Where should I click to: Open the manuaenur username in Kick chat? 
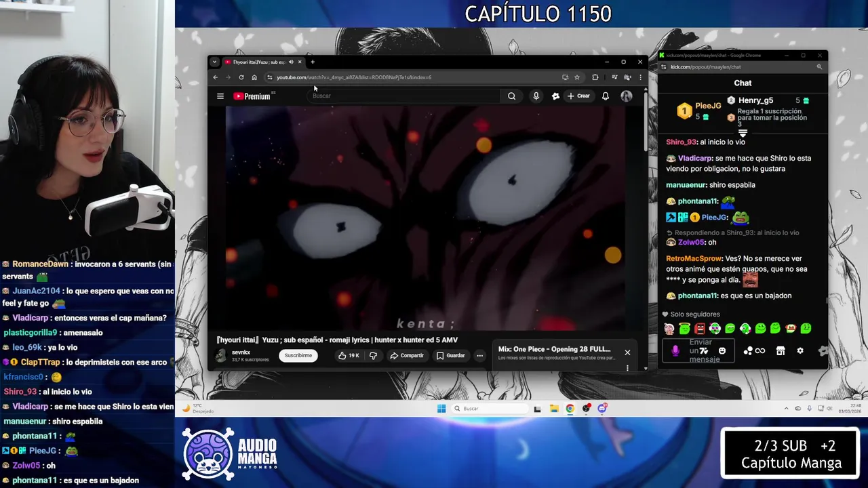686,184
